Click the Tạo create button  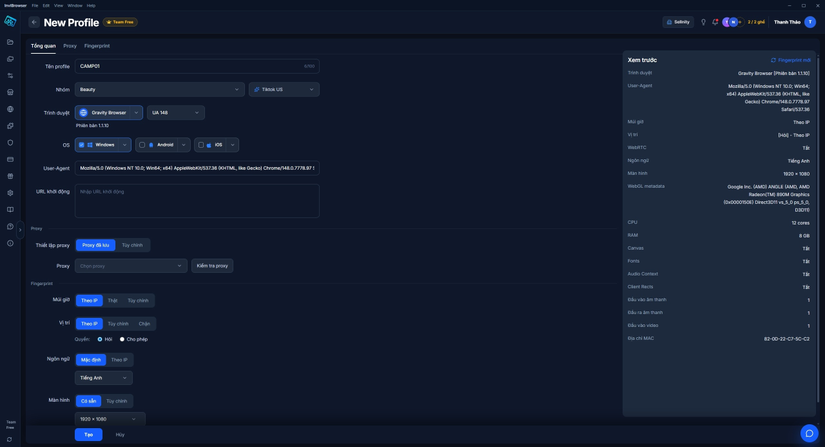pyautogui.click(x=88, y=434)
